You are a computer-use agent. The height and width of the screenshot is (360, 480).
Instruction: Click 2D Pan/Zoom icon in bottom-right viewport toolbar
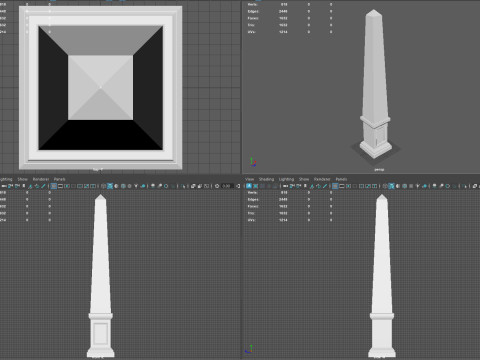click(318, 186)
